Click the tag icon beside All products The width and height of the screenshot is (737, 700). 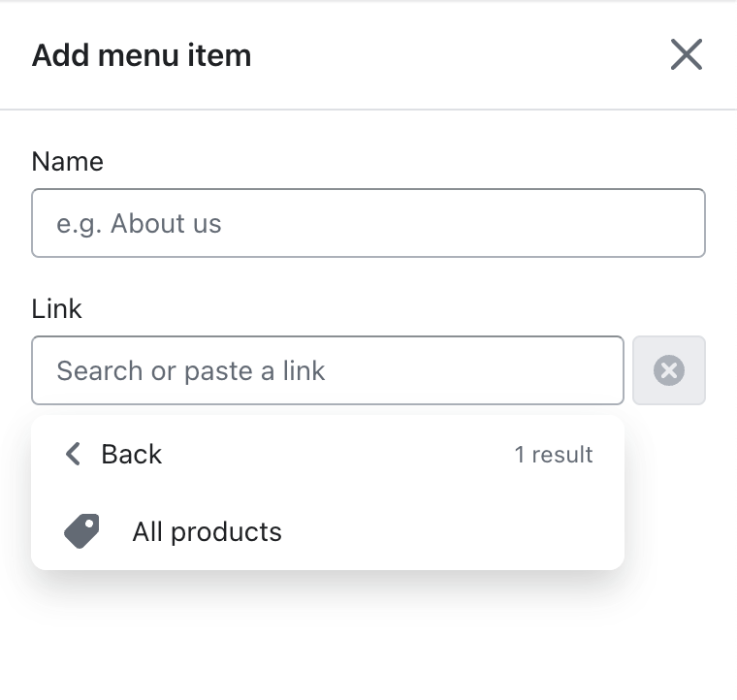(x=82, y=531)
